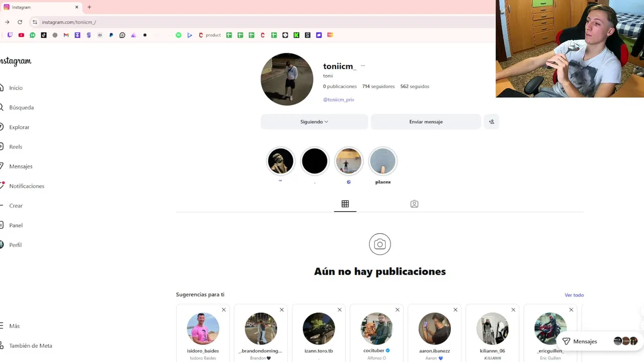Open the Gmail bookmark

66,35
